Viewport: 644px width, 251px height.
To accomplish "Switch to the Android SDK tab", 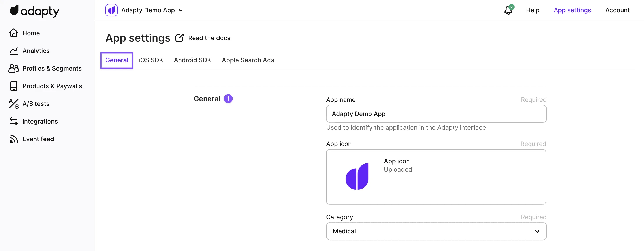I will click(x=192, y=60).
